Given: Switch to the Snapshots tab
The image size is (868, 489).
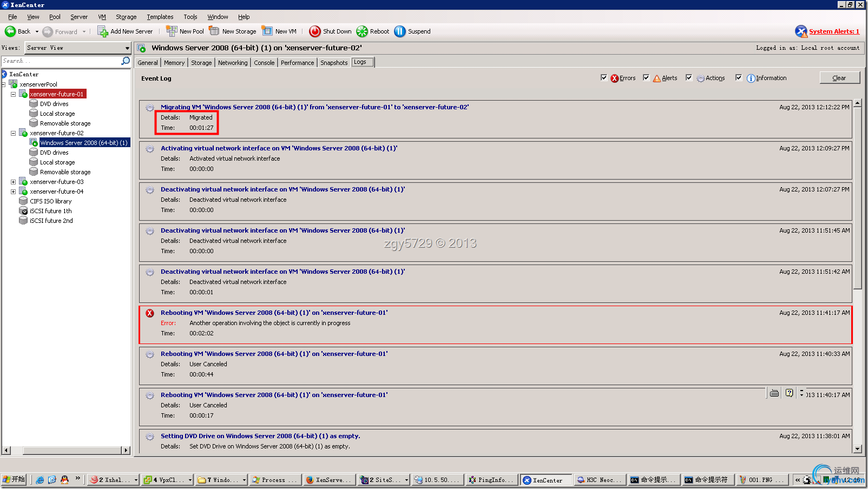Looking at the screenshot, I should [x=334, y=63].
